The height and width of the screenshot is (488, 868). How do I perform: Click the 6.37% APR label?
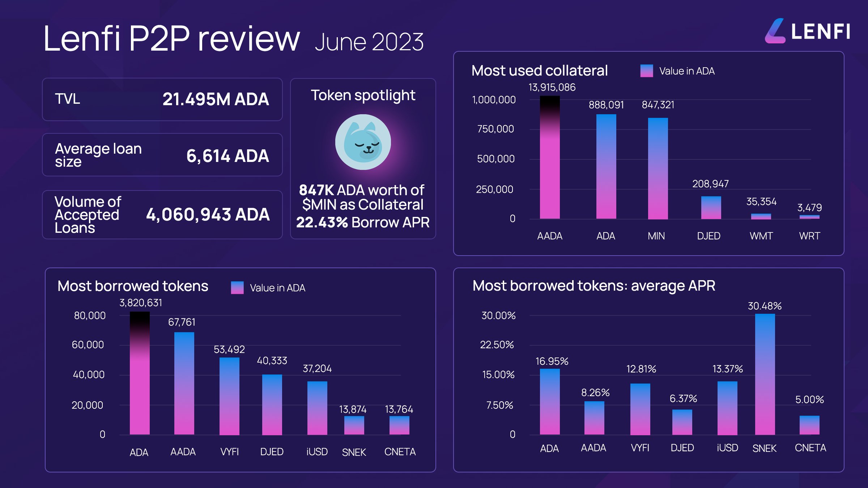point(683,399)
